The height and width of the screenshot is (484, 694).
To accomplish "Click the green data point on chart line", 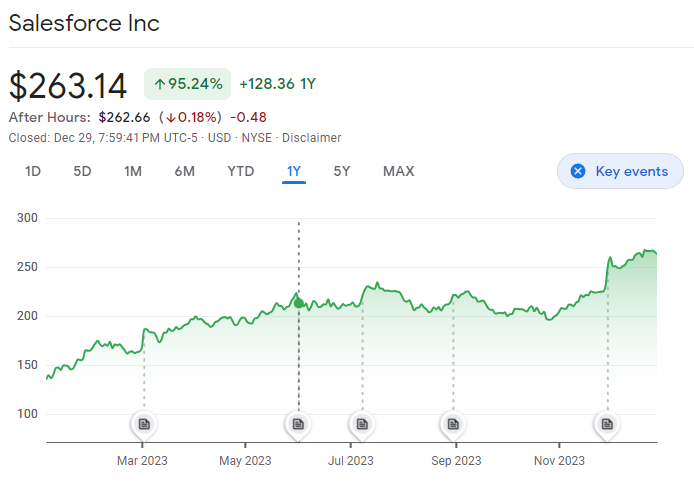I will tap(299, 303).
